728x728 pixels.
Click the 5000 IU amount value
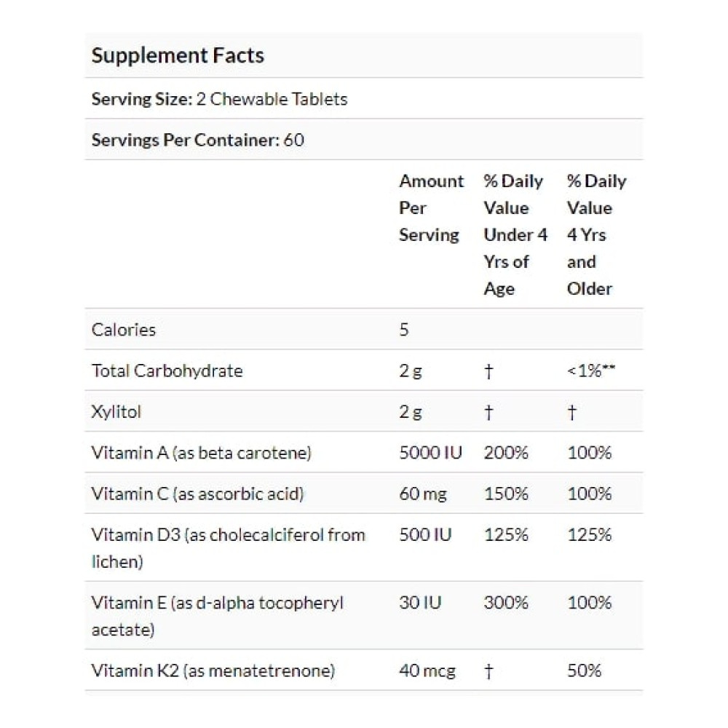(x=430, y=453)
